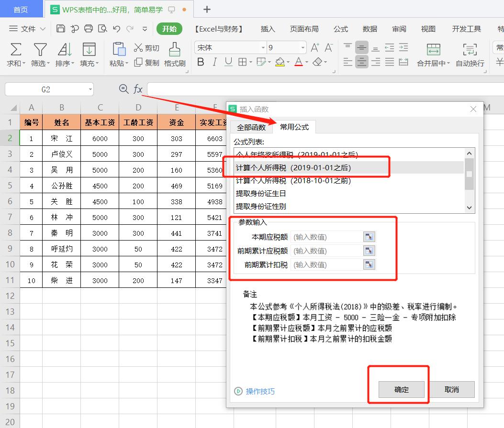Open the 数据 ribbon menu

pyautogui.click(x=369, y=29)
